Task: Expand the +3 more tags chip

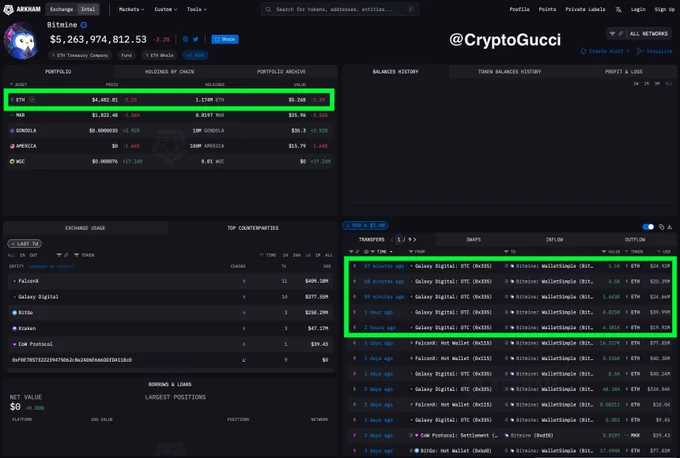Action: click(x=195, y=55)
